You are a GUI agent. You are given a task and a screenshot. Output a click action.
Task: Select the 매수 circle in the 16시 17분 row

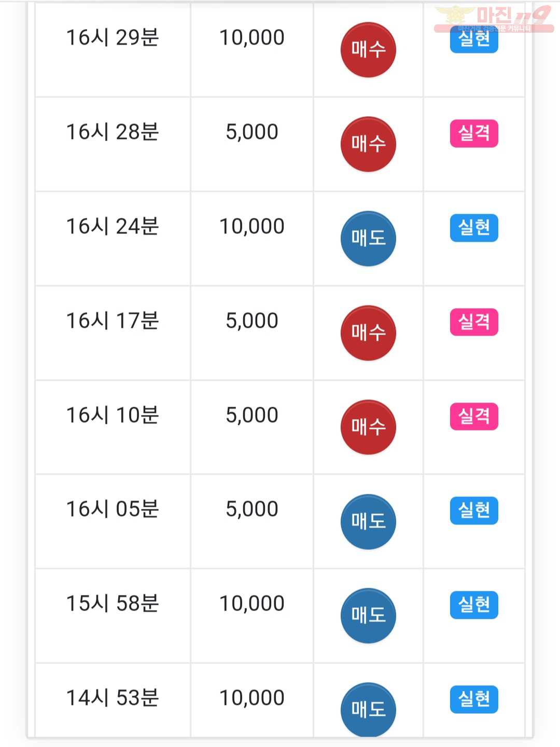(x=368, y=333)
